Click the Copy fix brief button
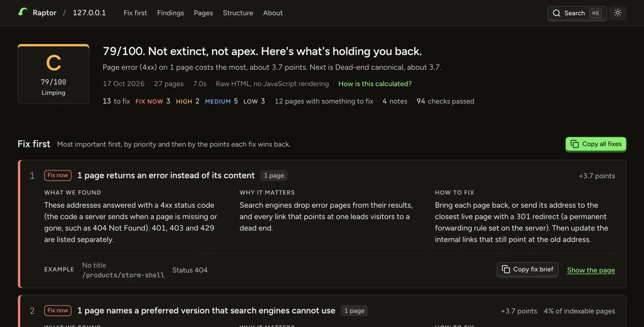This screenshot has height=327, width=644. [527, 270]
